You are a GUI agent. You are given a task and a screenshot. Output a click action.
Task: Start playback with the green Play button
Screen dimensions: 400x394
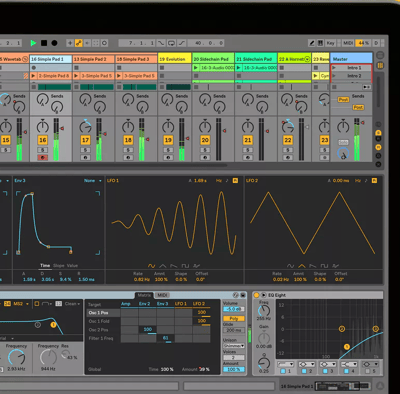tap(33, 43)
